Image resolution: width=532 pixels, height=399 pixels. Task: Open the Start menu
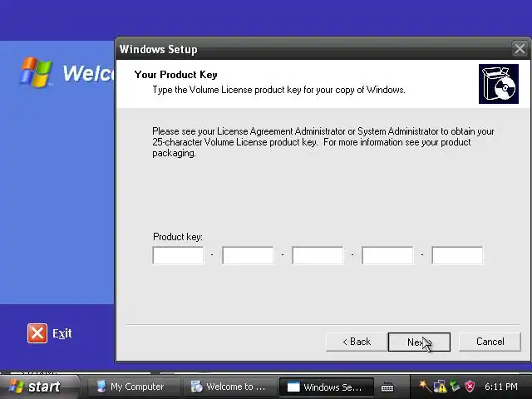[x=40, y=387]
